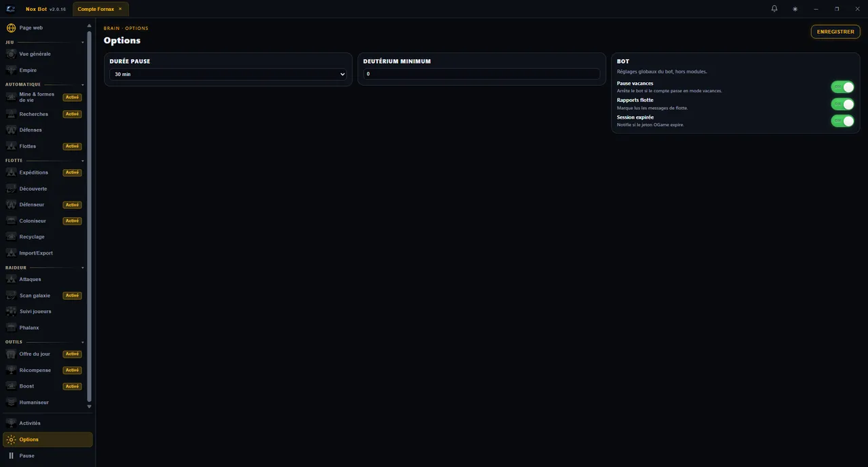Open the Page web globe icon
This screenshot has height=467, width=868.
[11, 28]
